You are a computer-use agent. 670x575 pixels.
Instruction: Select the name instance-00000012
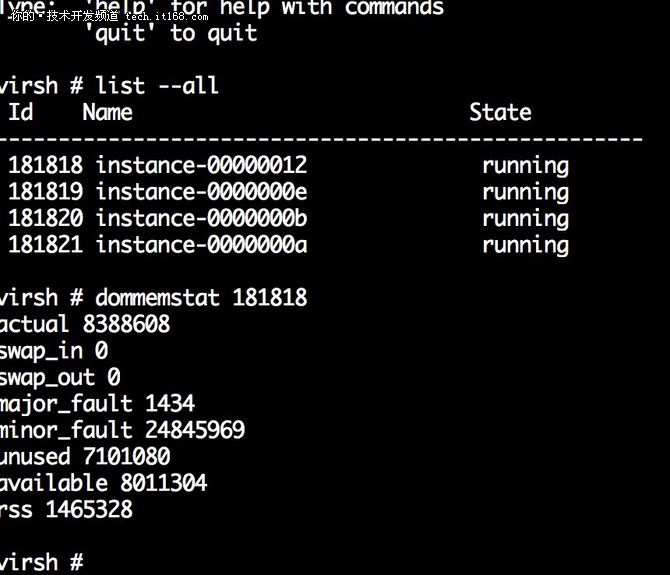coord(201,165)
